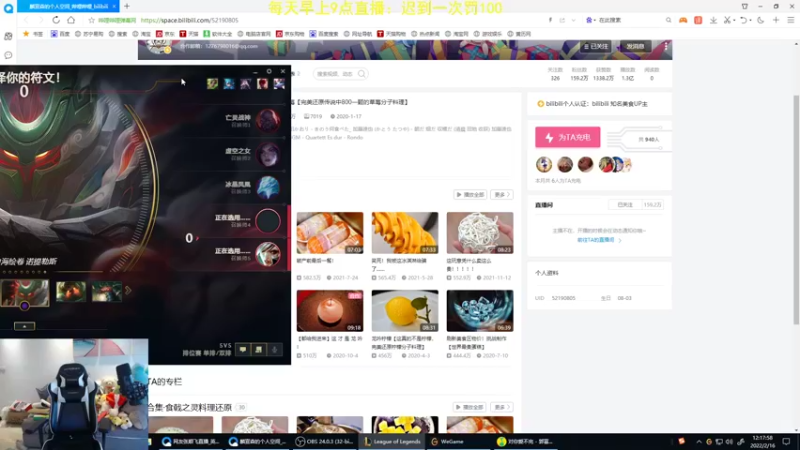The image size is (800, 450).
Task: Expand 更多 in the 合集 section
Action: click(502, 407)
